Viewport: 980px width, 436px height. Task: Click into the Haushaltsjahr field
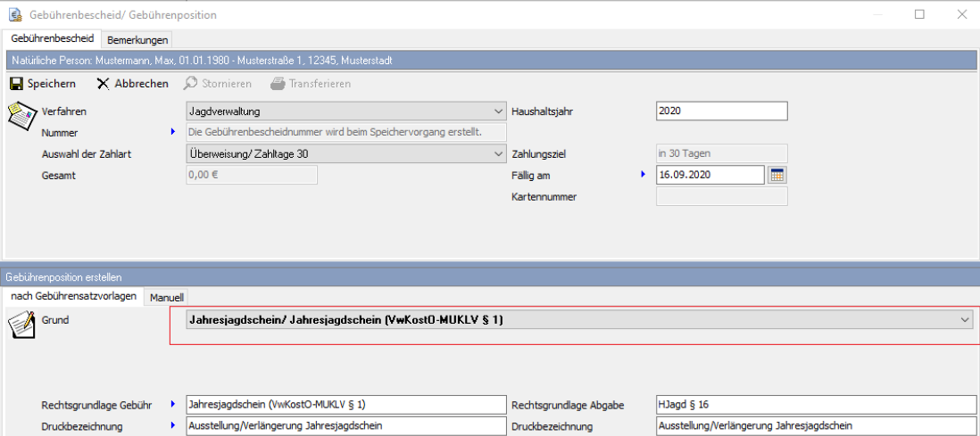(x=721, y=111)
